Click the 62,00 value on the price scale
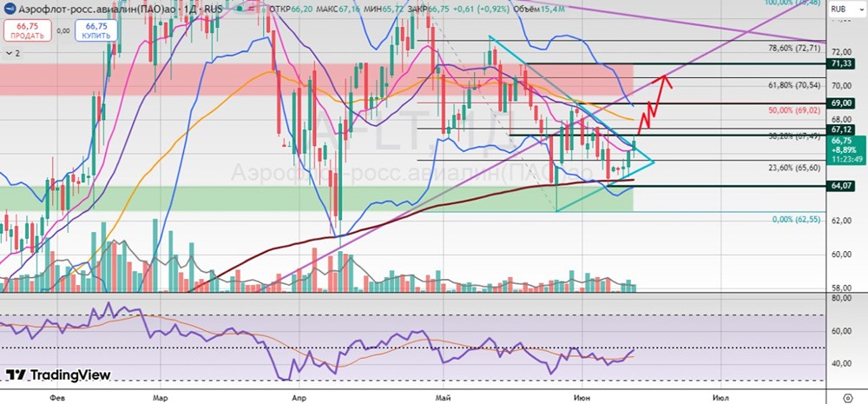Viewport: 868px width, 404px height. (x=843, y=221)
